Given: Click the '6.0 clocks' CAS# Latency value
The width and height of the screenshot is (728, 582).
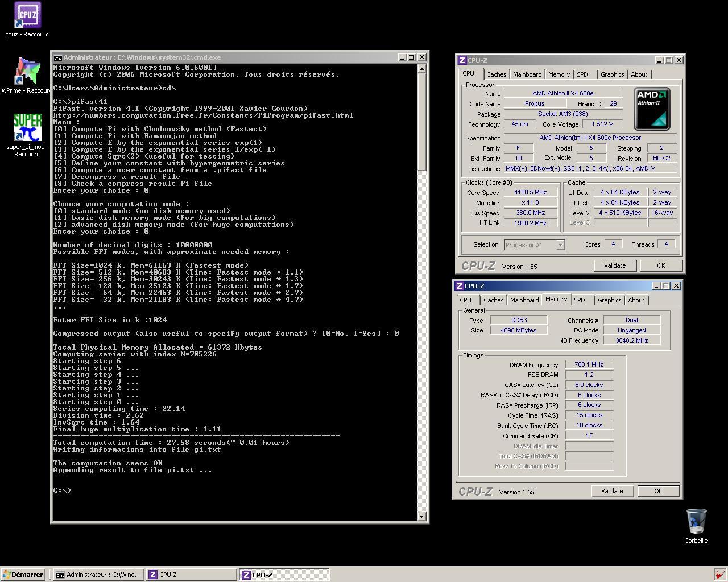Looking at the screenshot, I should pos(589,385).
